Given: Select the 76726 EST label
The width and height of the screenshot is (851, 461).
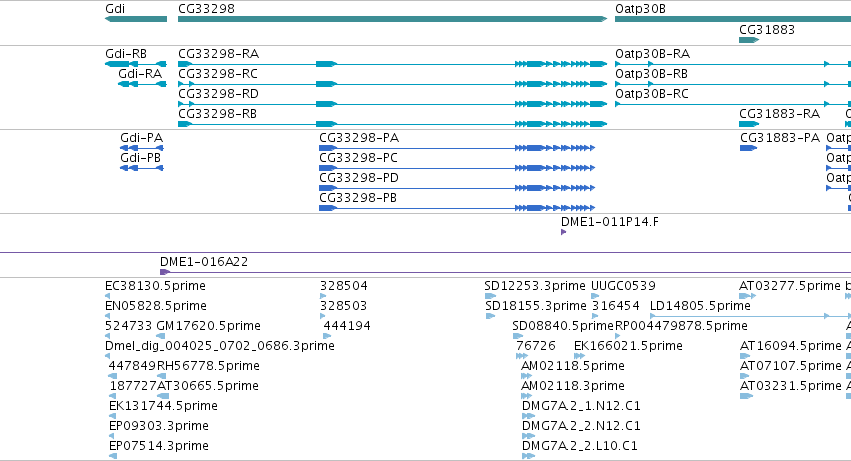Looking at the screenshot, I should [x=536, y=346].
